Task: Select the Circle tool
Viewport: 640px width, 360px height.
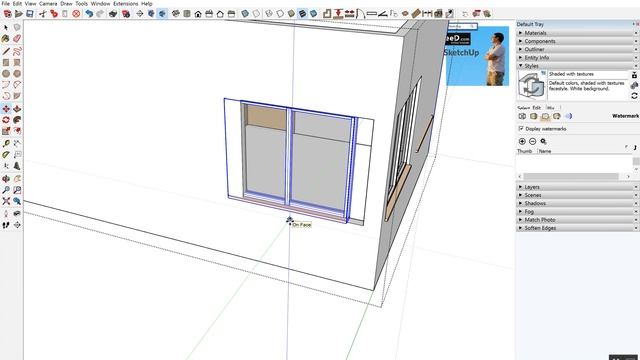Action: pyautogui.click(x=6, y=73)
